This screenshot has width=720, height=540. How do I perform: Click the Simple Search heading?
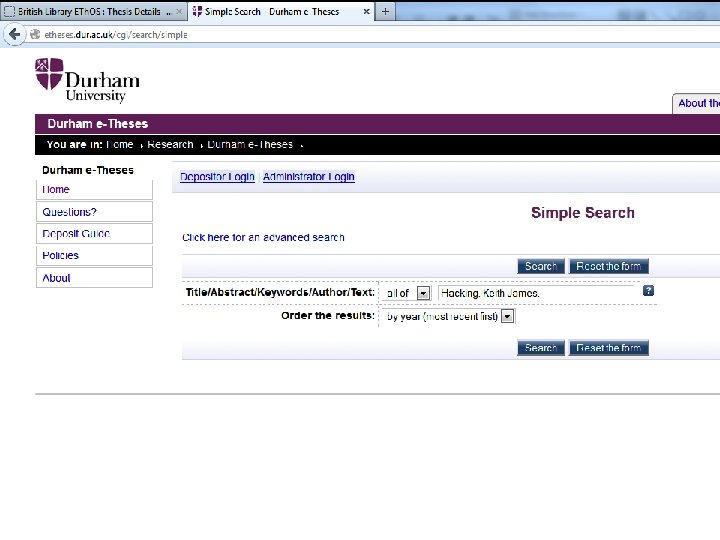[583, 213]
